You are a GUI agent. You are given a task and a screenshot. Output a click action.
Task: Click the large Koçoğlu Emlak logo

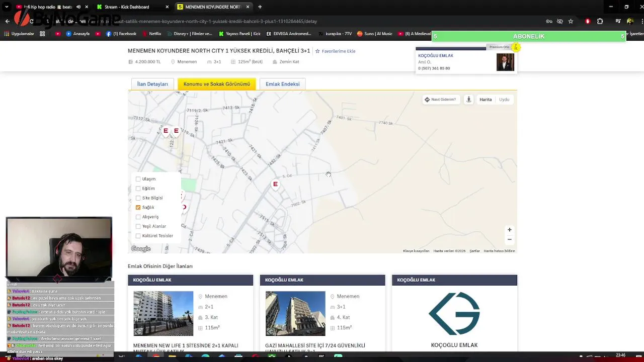tap(454, 313)
